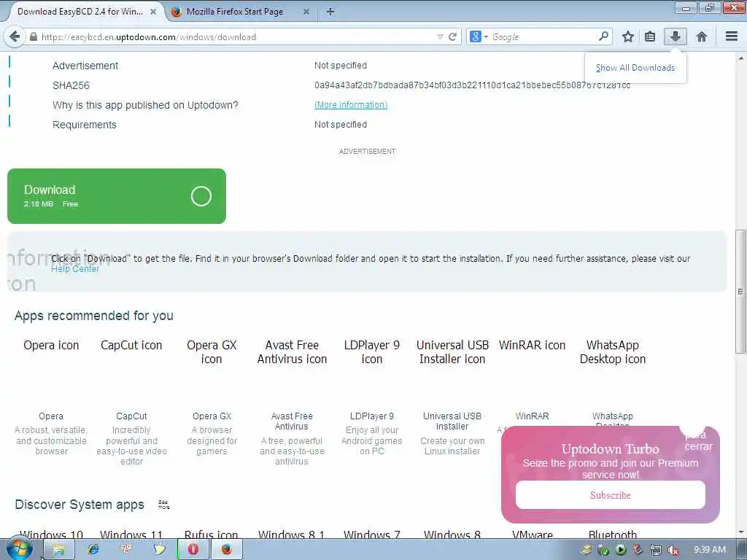The height and width of the screenshot is (560, 747).
Task: Open the Opera taskbar icon
Action: tap(193, 550)
